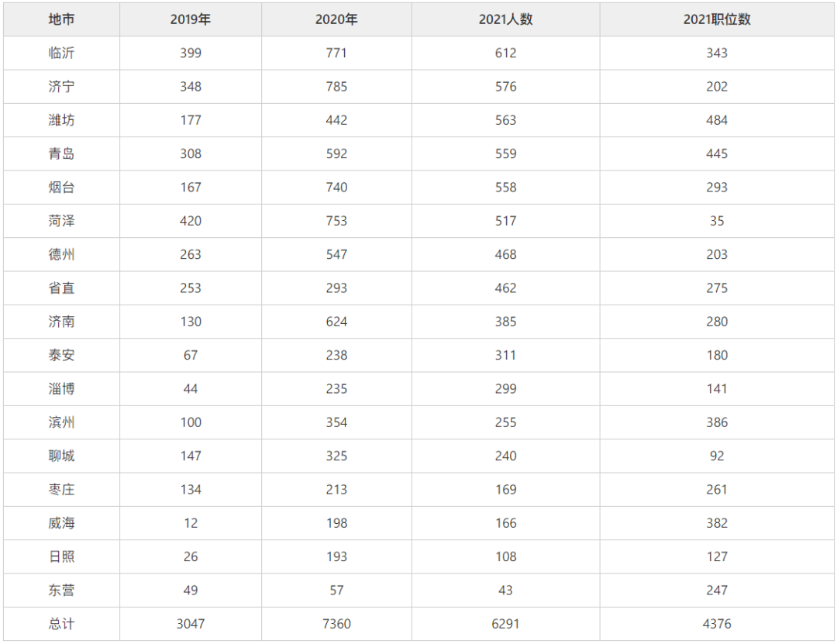Click 泰安's 2021 positions value 180
Image resolution: width=837 pixels, height=644 pixels.
point(717,356)
